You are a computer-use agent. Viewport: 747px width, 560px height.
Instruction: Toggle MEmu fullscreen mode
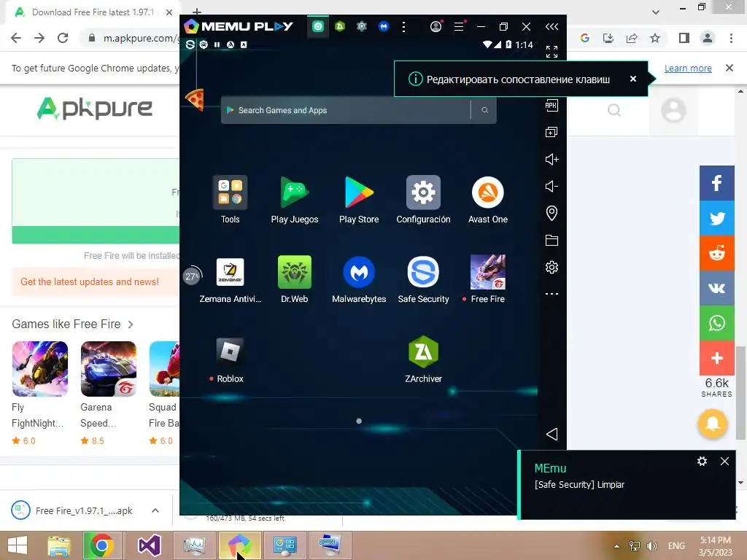click(551, 52)
